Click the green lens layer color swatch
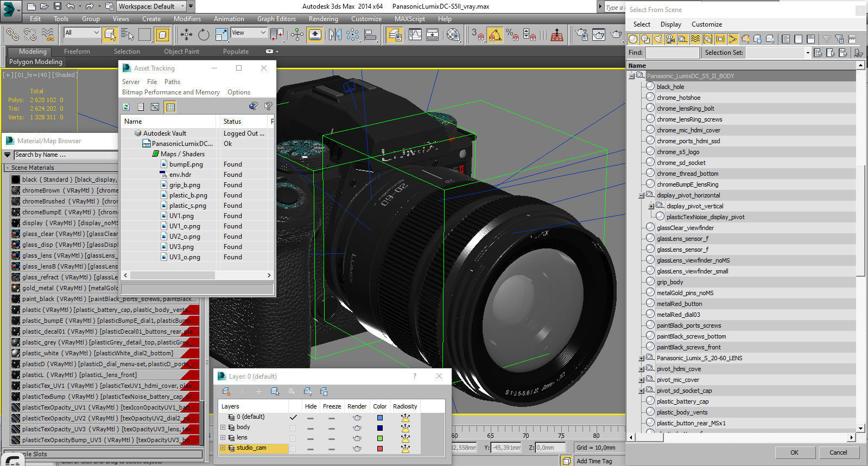This screenshot has height=466, width=868. (x=380, y=438)
